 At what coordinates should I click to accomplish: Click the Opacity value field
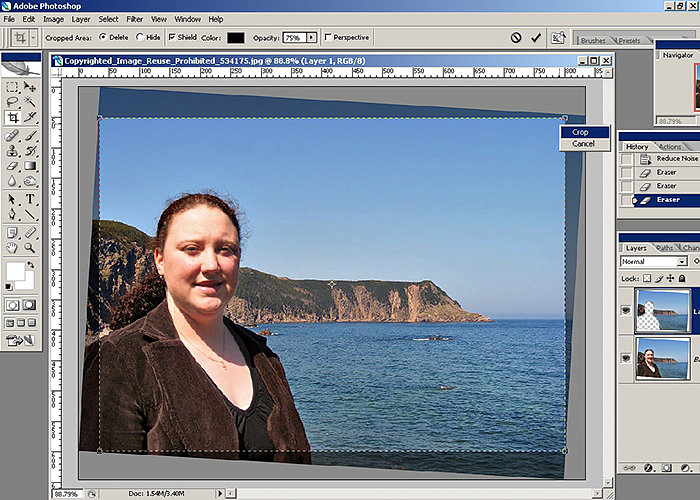pos(294,38)
